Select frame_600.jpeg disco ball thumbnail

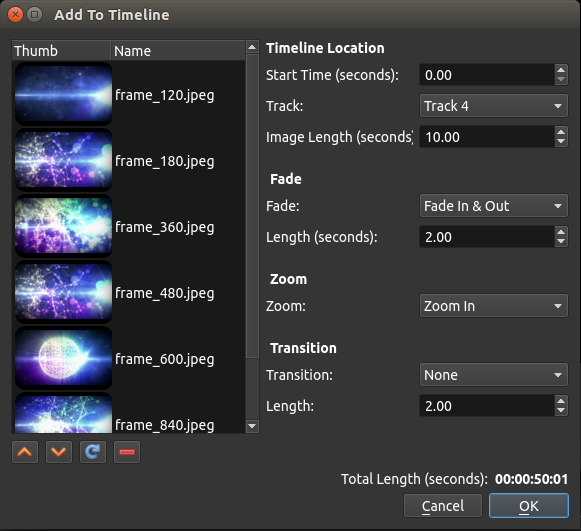[63, 358]
